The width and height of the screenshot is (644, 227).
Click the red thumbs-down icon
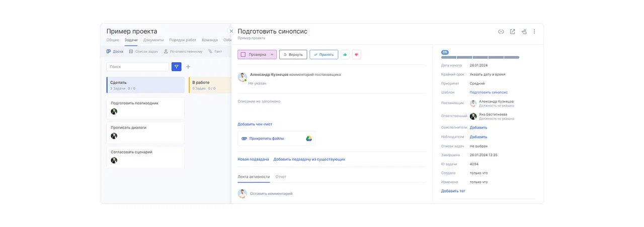(356, 54)
